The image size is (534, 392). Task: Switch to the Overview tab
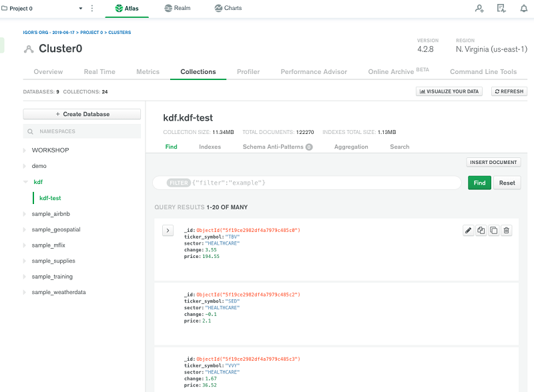point(48,72)
